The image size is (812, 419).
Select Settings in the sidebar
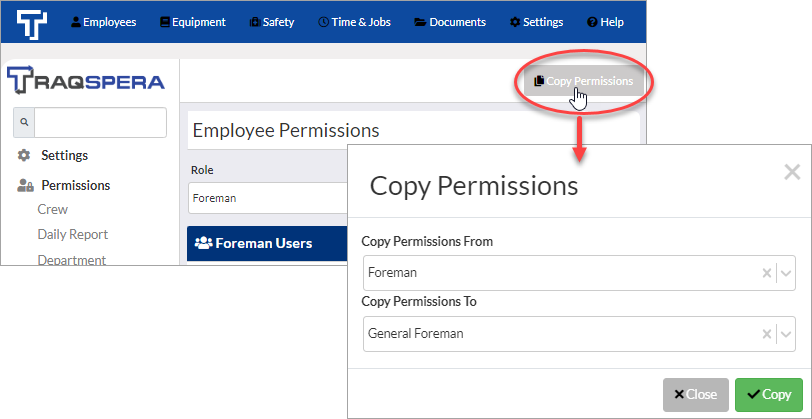tap(64, 155)
